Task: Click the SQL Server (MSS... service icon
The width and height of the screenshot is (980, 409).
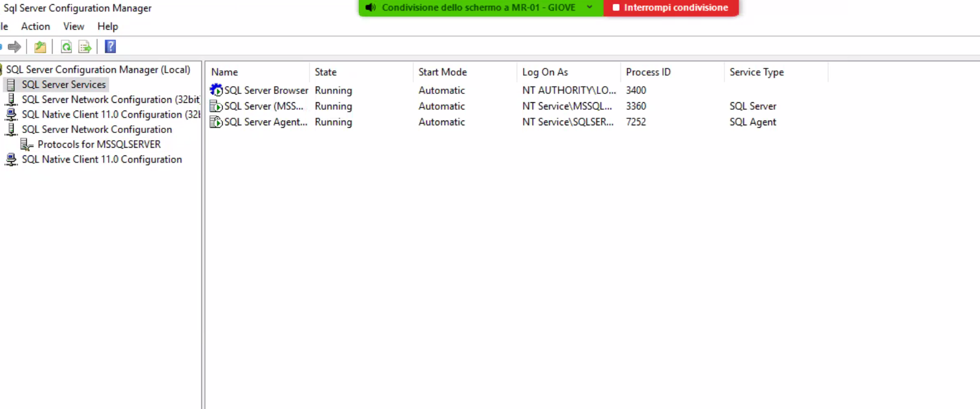Action: (x=216, y=106)
